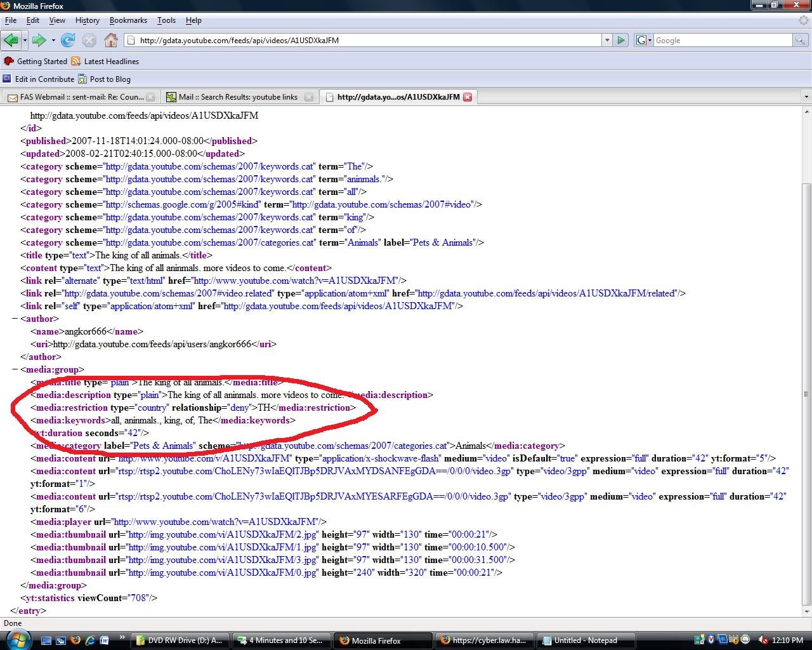Screen dimensions: 812x650
Task: Click the Stop loading icon
Action: click(89, 40)
